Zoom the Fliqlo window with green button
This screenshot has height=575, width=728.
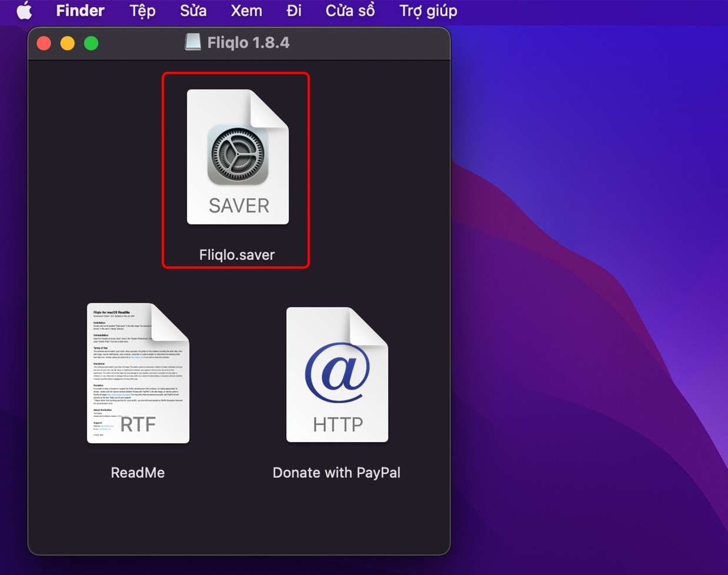pyautogui.click(x=91, y=43)
